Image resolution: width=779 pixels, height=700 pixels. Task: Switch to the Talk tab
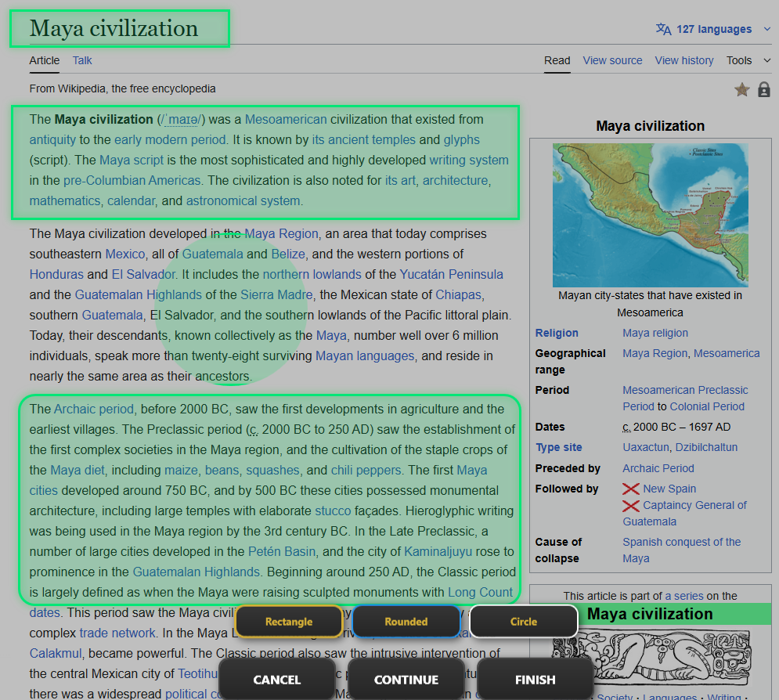(82, 60)
